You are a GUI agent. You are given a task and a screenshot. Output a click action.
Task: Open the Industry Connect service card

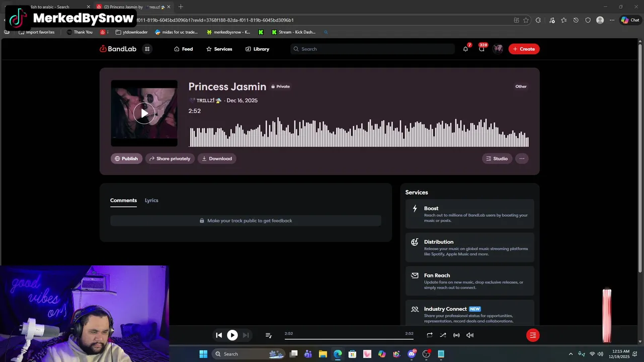(x=470, y=313)
